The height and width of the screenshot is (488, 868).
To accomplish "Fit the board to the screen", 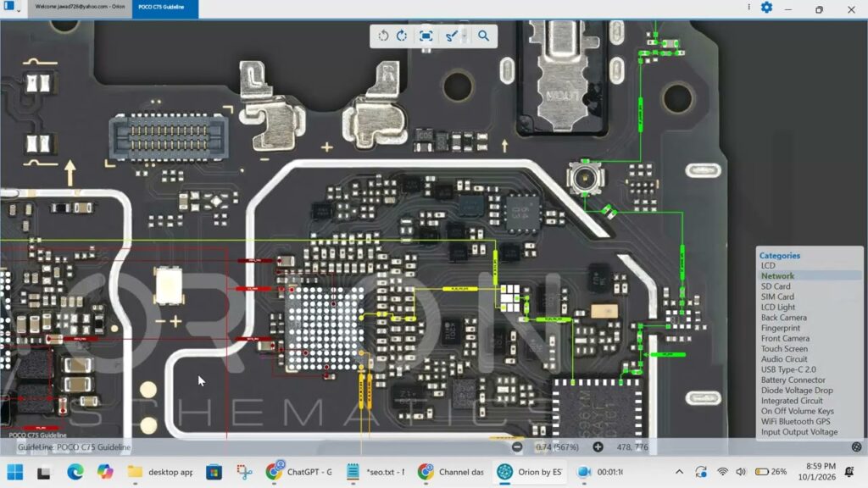I will tap(426, 36).
